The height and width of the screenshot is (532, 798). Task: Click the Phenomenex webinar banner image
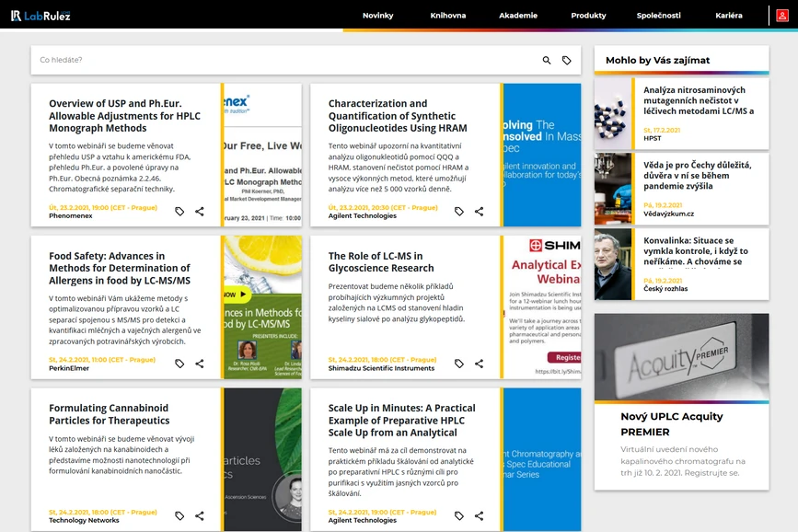click(x=262, y=155)
